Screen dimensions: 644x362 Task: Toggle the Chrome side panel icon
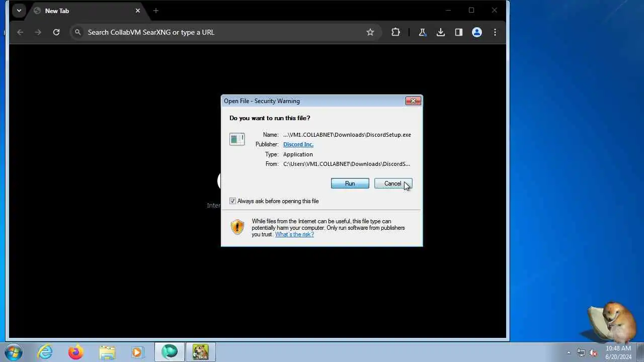[458, 32]
